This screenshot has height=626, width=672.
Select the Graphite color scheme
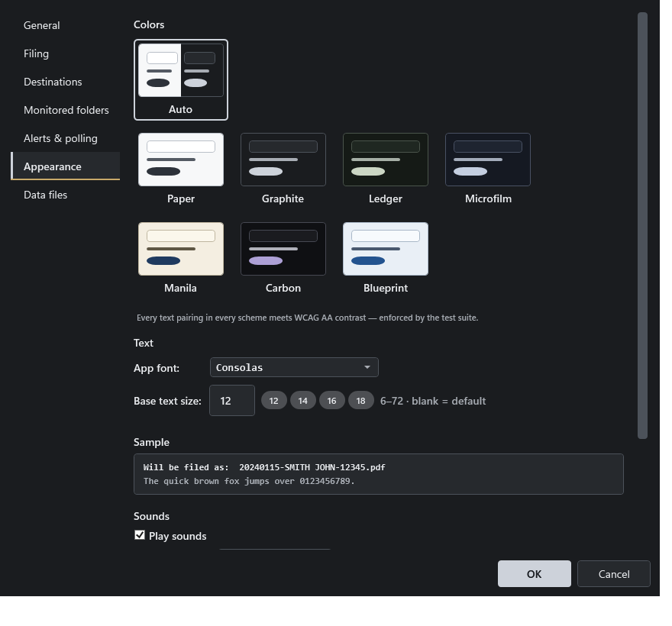pyautogui.click(x=283, y=169)
